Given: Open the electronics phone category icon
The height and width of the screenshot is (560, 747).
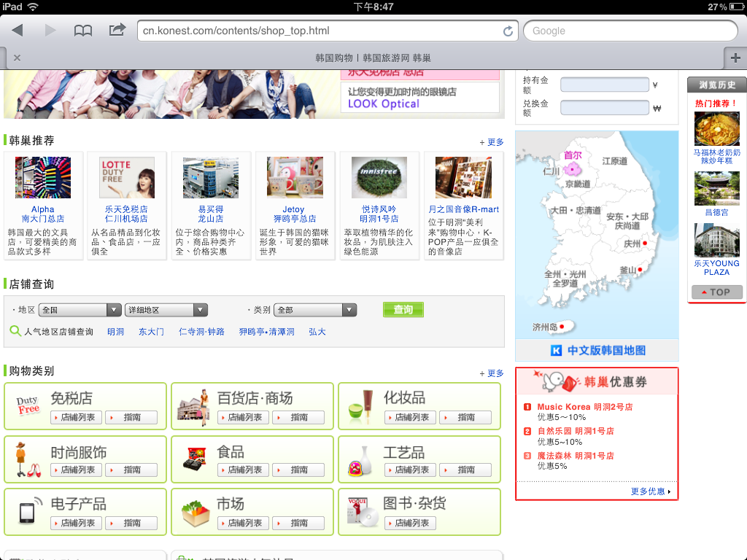Looking at the screenshot, I should [29, 510].
